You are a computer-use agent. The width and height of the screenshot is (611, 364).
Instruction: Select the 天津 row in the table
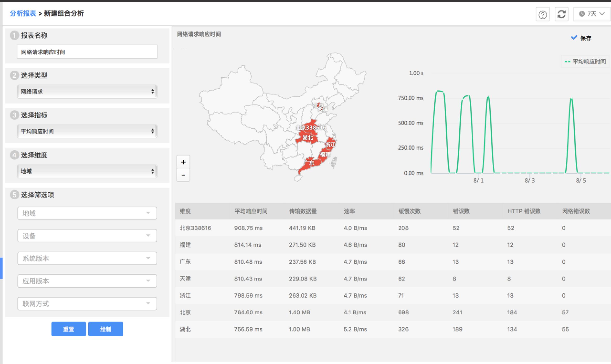click(x=393, y=279)
